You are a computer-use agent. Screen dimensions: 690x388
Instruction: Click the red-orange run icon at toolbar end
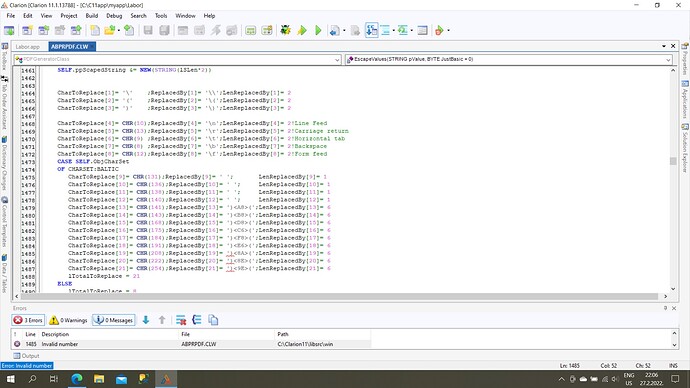click(439, 30)
